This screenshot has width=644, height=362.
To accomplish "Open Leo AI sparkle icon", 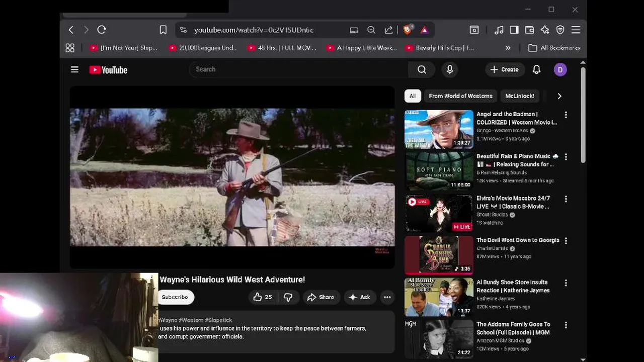I will [x=545, y=30].
